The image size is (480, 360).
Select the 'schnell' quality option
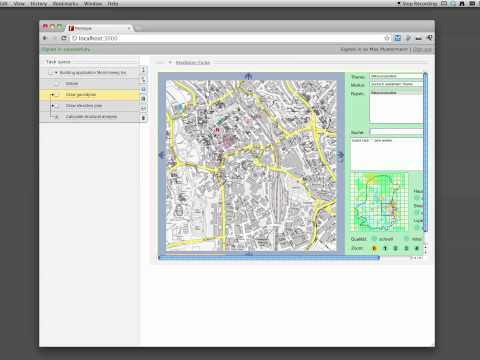(374, 239)
